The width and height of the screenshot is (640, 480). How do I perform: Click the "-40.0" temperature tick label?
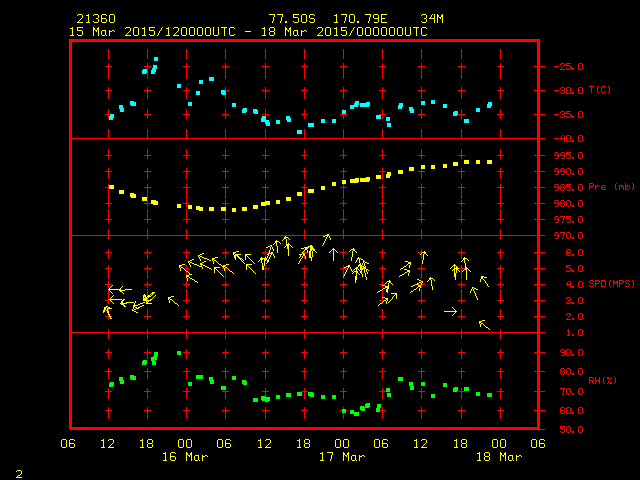pyautogui.click(x=569, y=139)
